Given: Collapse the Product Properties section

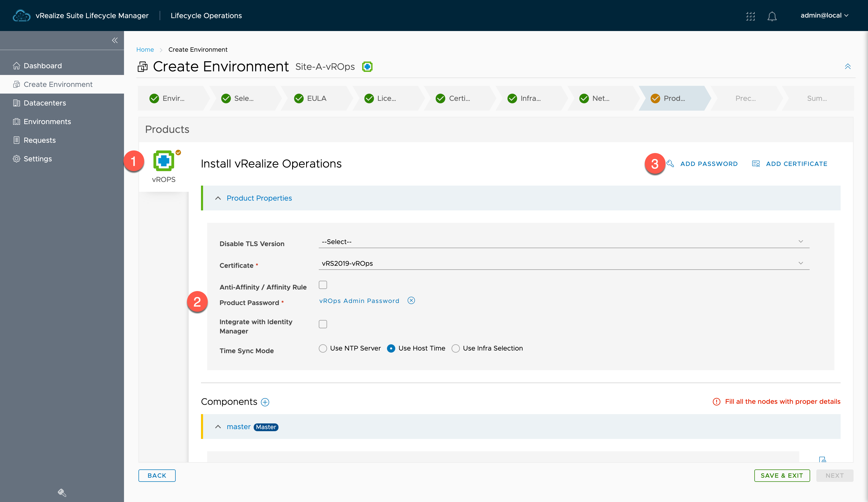Looking at the screenshot, I should [x=218, y=198].
